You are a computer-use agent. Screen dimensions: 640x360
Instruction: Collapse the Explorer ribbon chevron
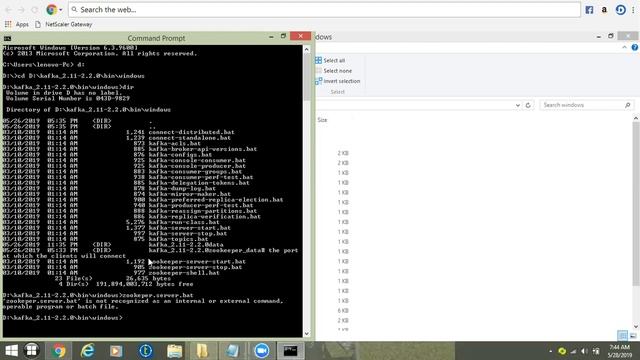pos(624,48)
